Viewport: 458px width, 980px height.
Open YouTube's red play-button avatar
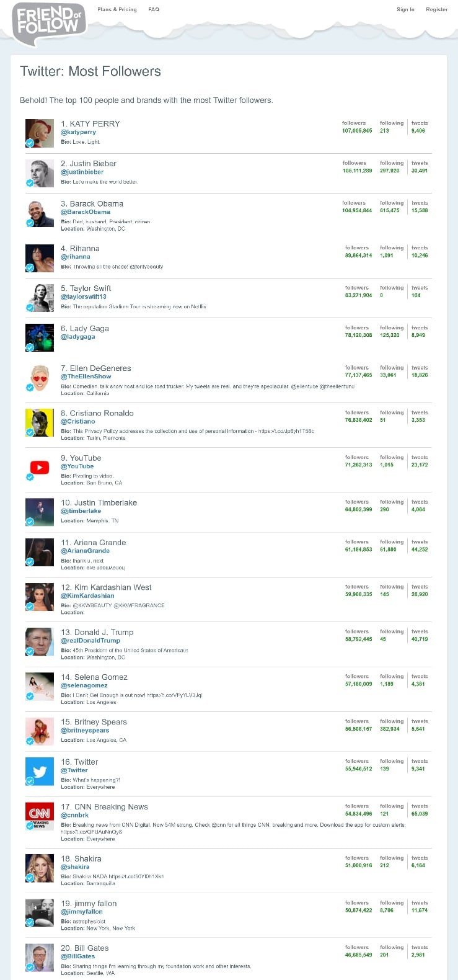click(x=40, y=468)
